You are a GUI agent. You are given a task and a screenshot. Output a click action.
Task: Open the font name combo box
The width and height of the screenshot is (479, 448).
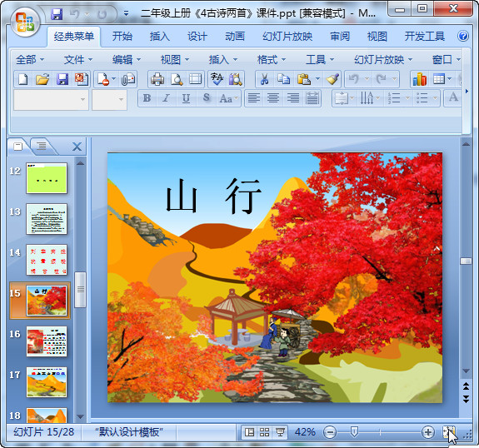tap(51, 100)
